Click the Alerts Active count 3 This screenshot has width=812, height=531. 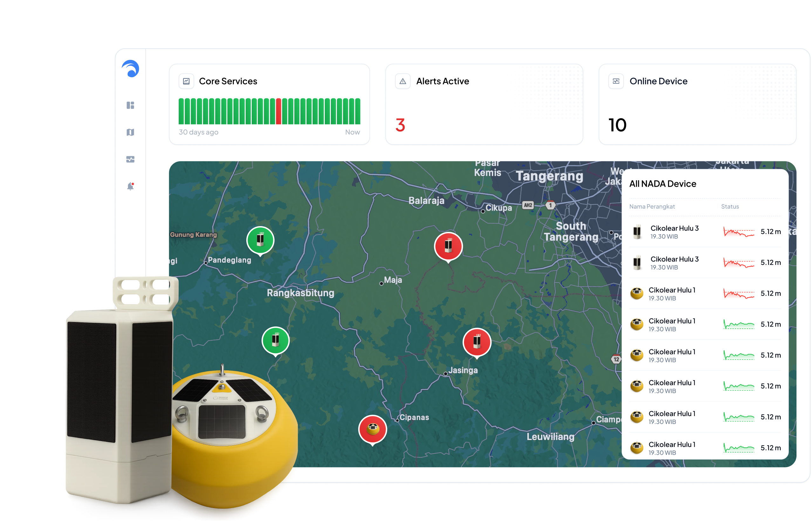pos(400,125)
